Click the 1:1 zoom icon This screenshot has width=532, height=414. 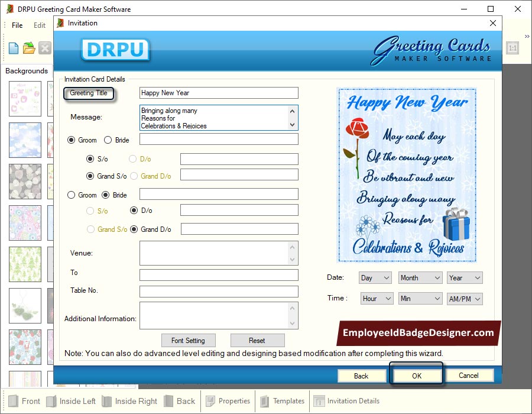point(512,48)
